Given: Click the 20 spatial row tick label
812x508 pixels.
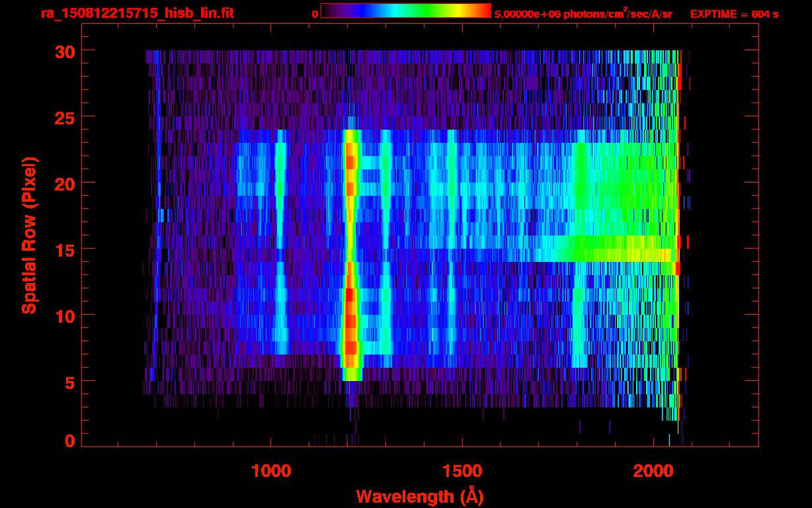Looking at the screenshot, I should click(x=63, y=183).
